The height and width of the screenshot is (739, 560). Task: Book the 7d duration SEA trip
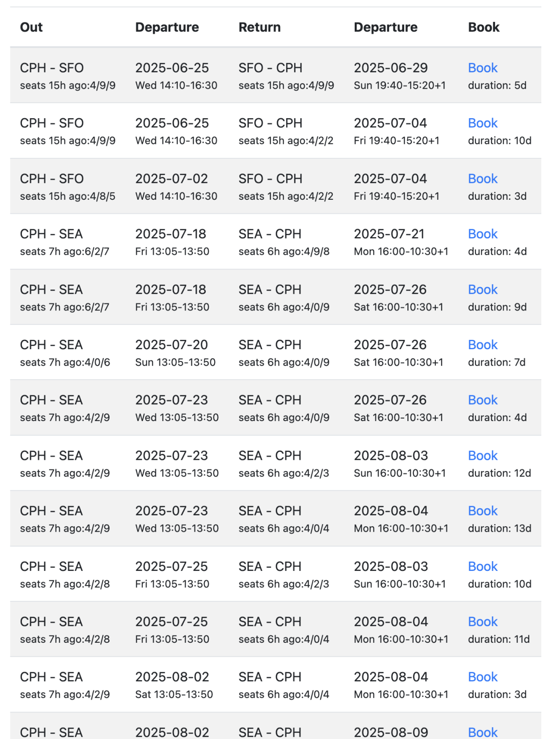point(483,345)
